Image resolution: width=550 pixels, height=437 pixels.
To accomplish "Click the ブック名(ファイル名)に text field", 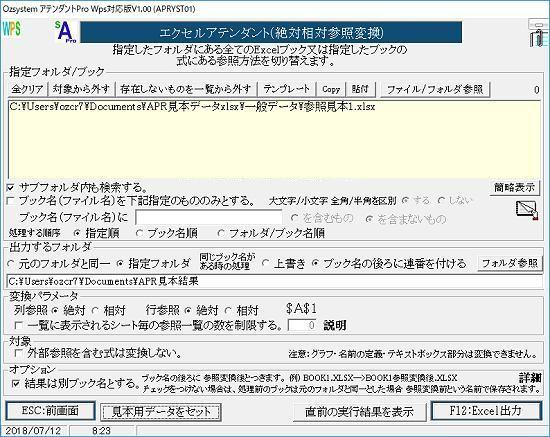I will coord(209,218).
